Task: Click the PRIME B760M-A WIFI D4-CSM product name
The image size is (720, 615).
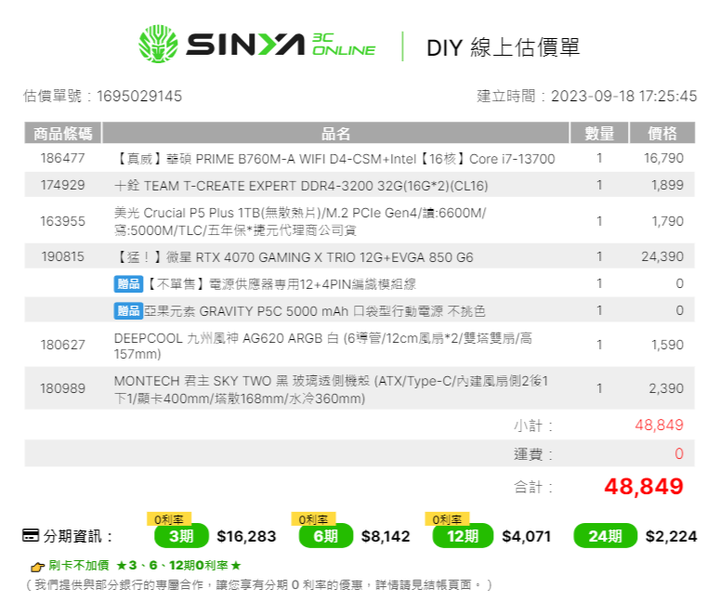Action: [x=335, y=159]
